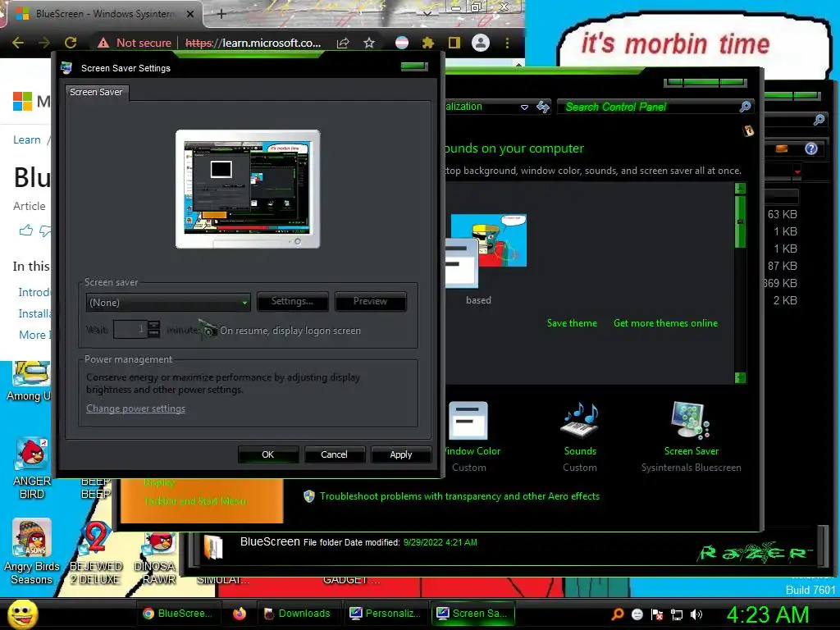Click the Taskbar and Start Menu link

[x=195, y=501]
